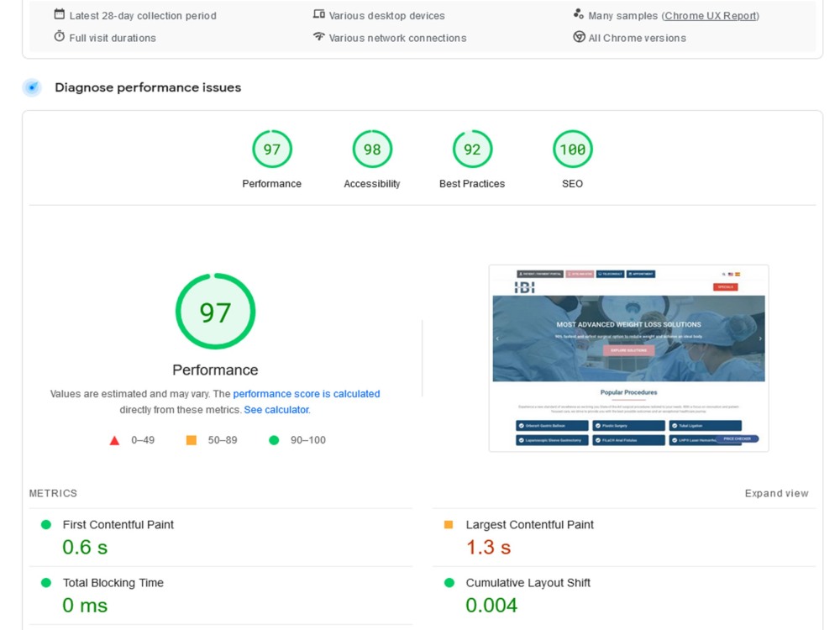Open the Chrome UX Report link
This screenshot has width=840, height=630.
click(711, 15)
